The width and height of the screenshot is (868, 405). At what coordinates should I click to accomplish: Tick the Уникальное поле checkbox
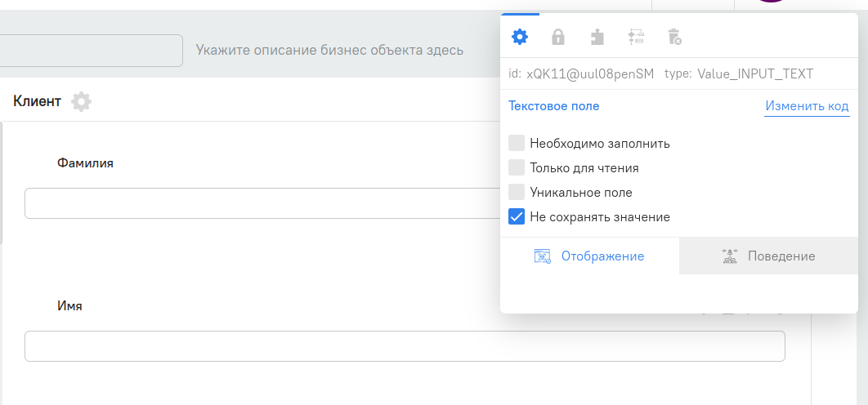click(x=517, y=193)
